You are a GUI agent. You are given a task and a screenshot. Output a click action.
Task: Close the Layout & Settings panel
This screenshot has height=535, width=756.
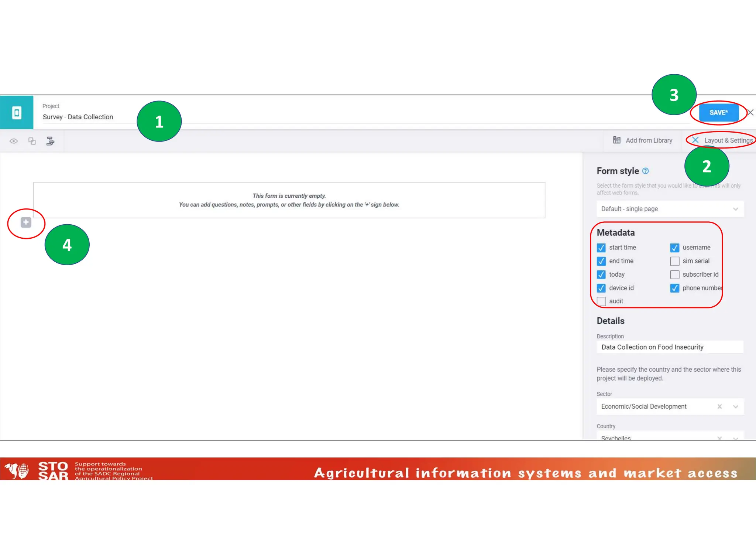(x=695, y=140)
